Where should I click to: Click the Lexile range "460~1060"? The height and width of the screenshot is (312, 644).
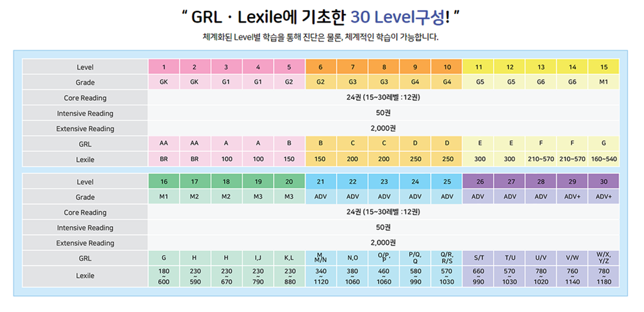pos(384,277)
